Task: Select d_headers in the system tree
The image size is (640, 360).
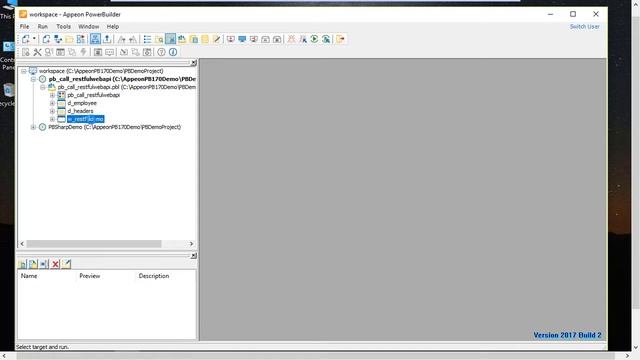Action: [x=80, y=111]
